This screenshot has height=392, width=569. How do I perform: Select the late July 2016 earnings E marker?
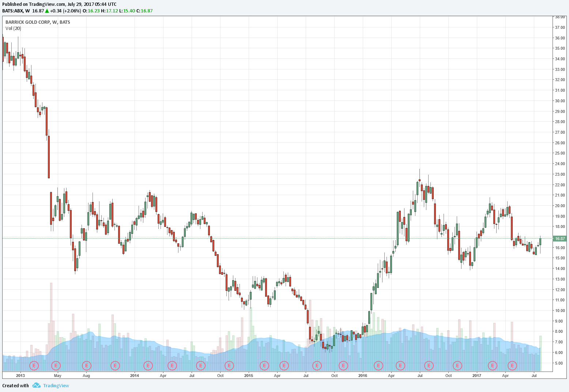429,365
